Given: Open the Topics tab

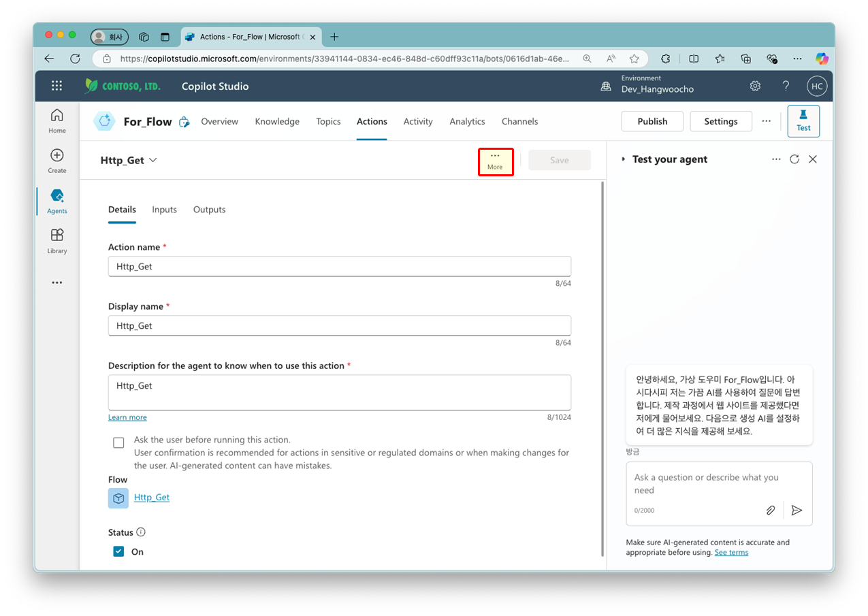Looking at the screenshot, I should click(328, 121).
